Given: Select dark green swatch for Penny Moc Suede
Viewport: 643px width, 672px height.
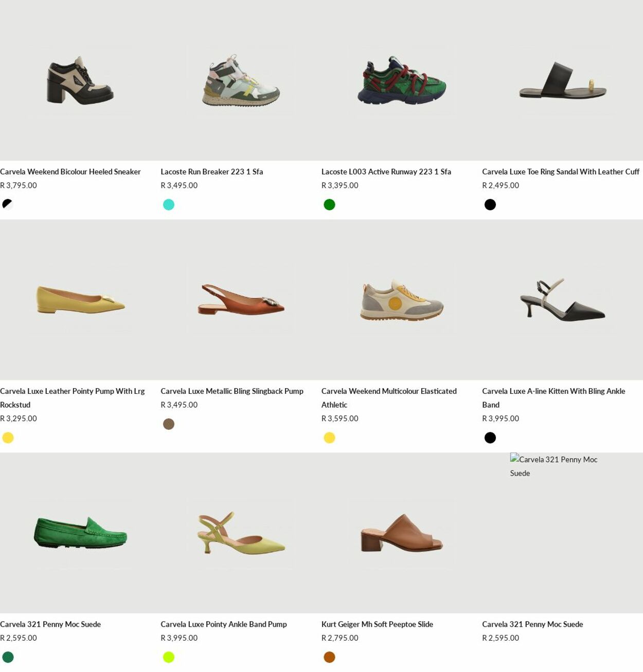Looking at the screenshot, I should tap(8, 657).
